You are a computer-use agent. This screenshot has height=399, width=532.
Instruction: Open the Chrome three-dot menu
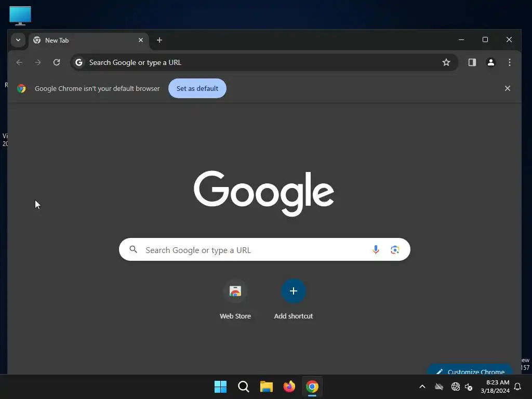(x=510, y=62)
